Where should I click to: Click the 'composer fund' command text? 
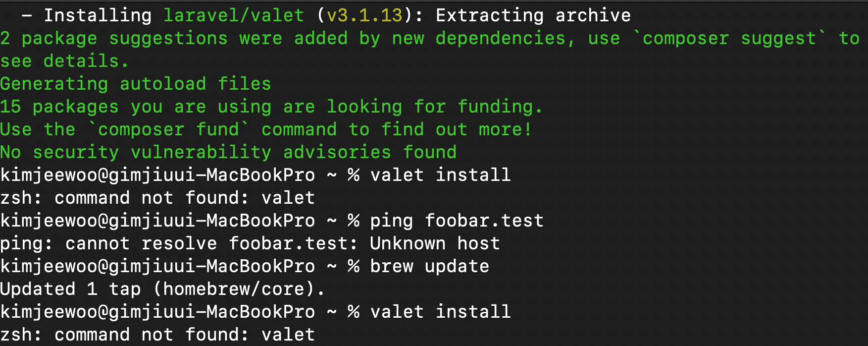coord(169,129)
